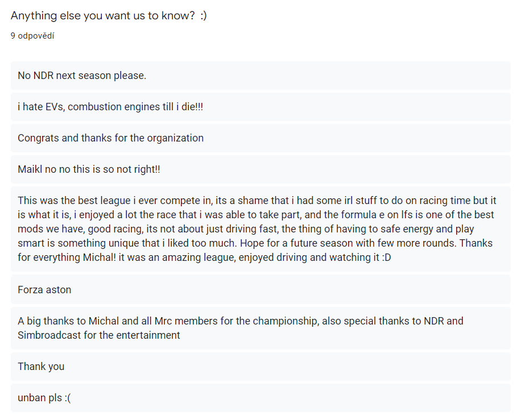The height and width of the screenshot is (420, 521).
Task: Click the ":)" smiley in the question title
Action: (x=203, y=16)
